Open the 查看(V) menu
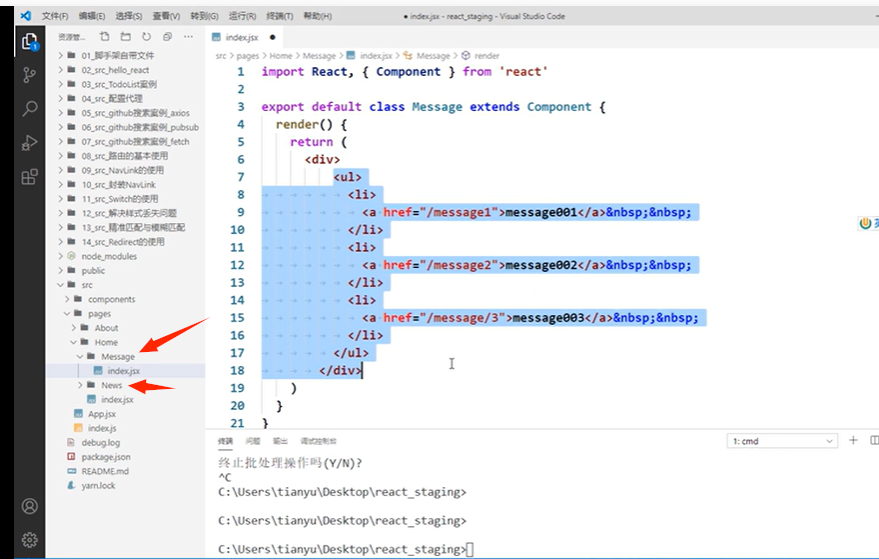 click(166, 16)
